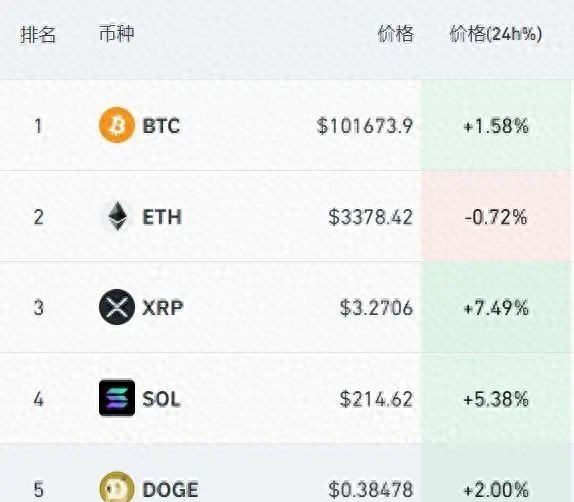The height and width of the screenshot is (502, 574).
Task: Click the +7.49% XRP change cell
Action: [x=496, y=307]
